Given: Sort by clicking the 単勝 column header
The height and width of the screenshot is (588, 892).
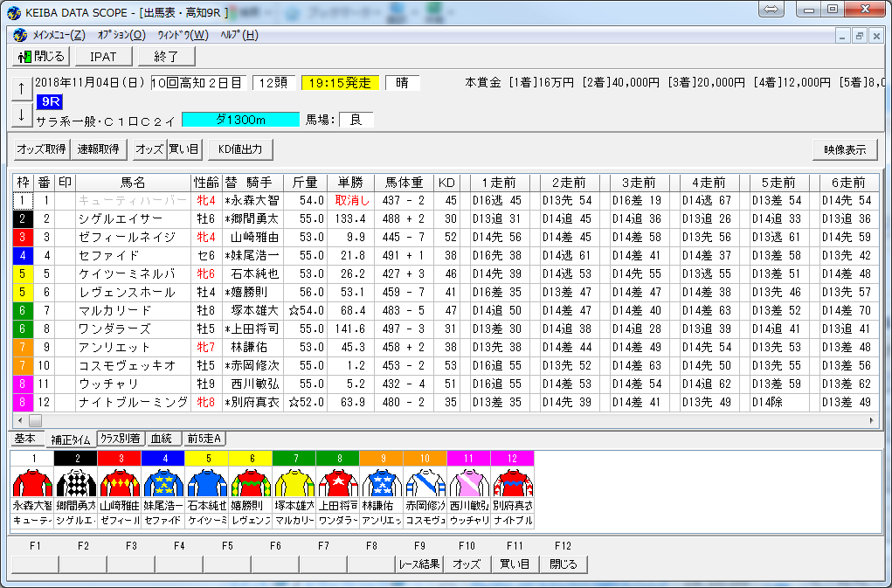Looking at the screenshot, I should click(350, 183).
